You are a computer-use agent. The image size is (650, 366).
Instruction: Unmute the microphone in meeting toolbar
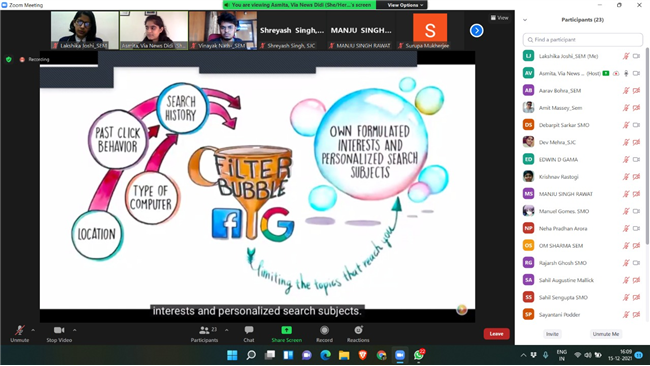(x=19, y=330)
